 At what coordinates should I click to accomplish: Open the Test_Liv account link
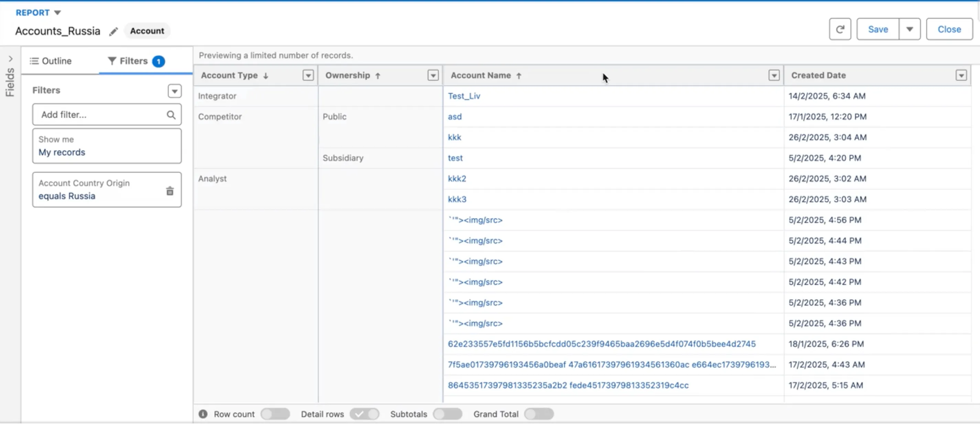pyautogui.click(x=464, y=96)
